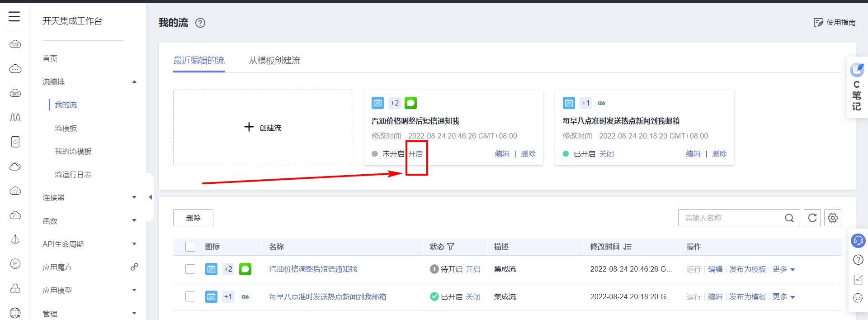Click 删除 on the 每早八点 card
The width and height of the screenshot is (868, 320).
tap(719, 154)
